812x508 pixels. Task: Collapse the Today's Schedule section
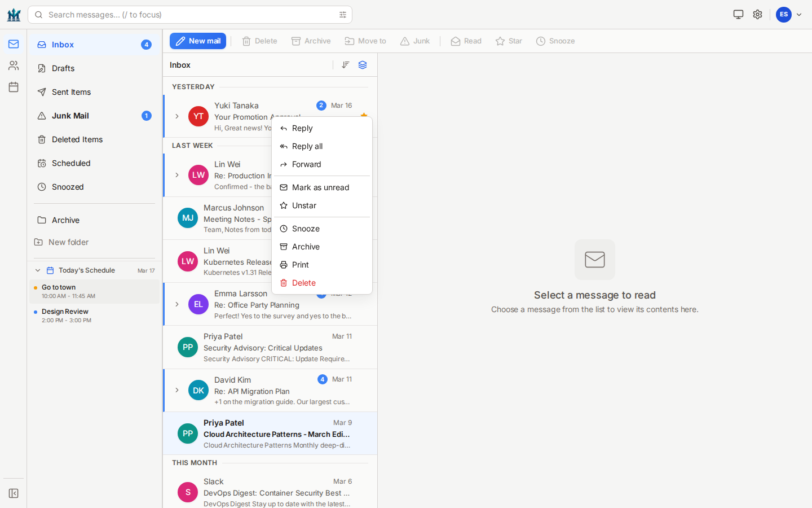37,270
